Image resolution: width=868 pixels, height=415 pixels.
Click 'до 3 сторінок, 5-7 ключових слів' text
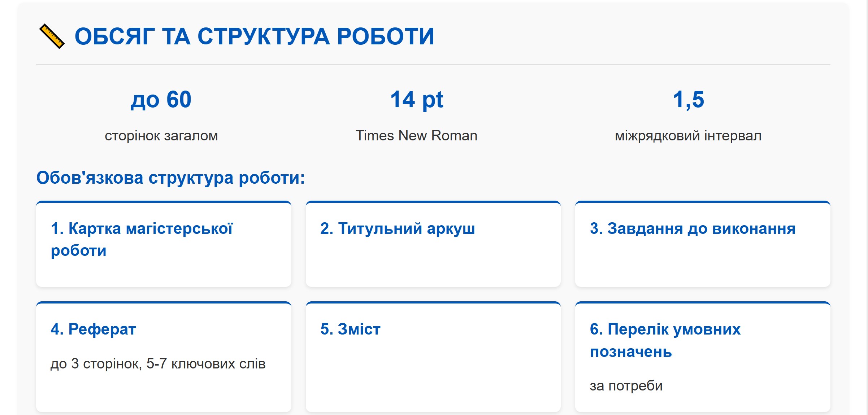[x=158, y=364]
